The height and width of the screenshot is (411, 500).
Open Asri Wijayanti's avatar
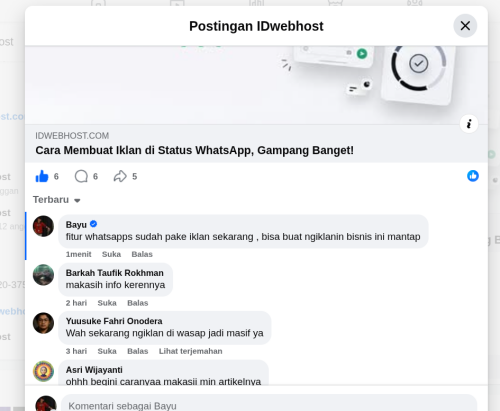point(43,371)
